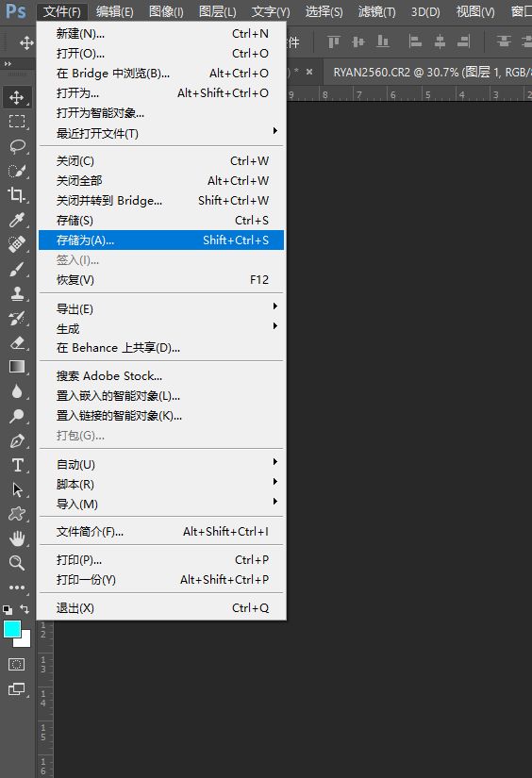
Task: Select the Crop tool
Action: [x=17, y=195]
